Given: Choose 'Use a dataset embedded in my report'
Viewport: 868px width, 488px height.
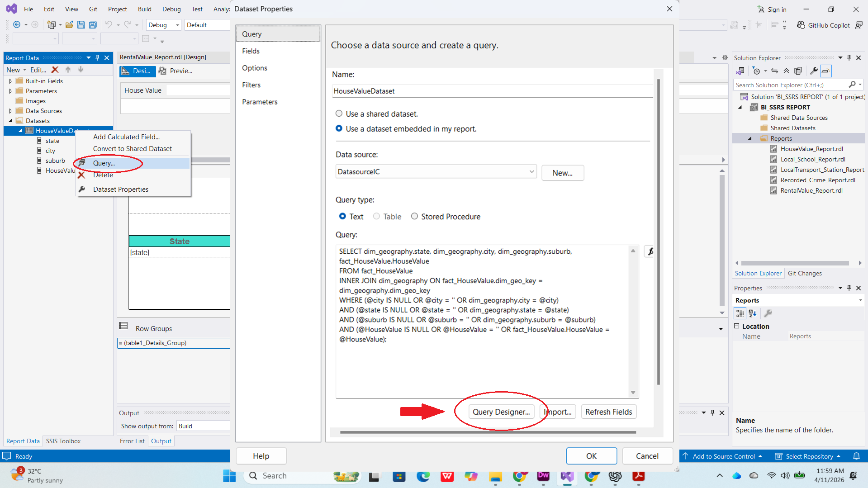Looking at the screenshot, I should pos(339,129).
